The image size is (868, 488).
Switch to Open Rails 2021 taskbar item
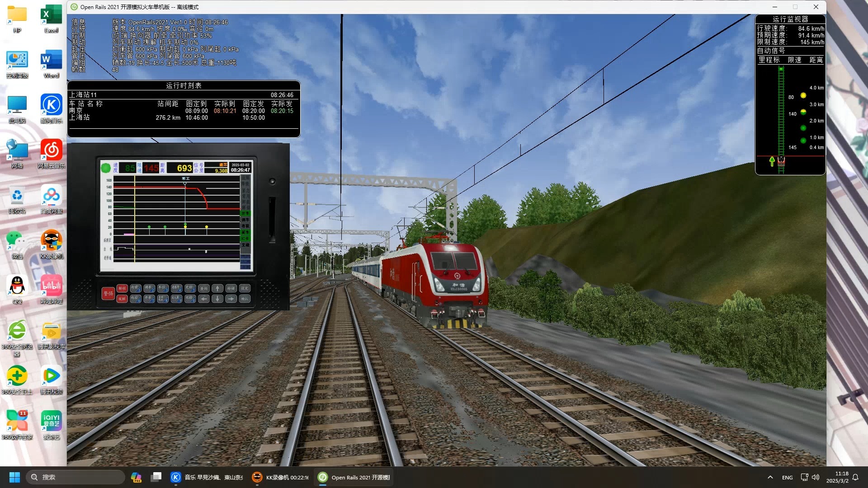coord(354,477)
